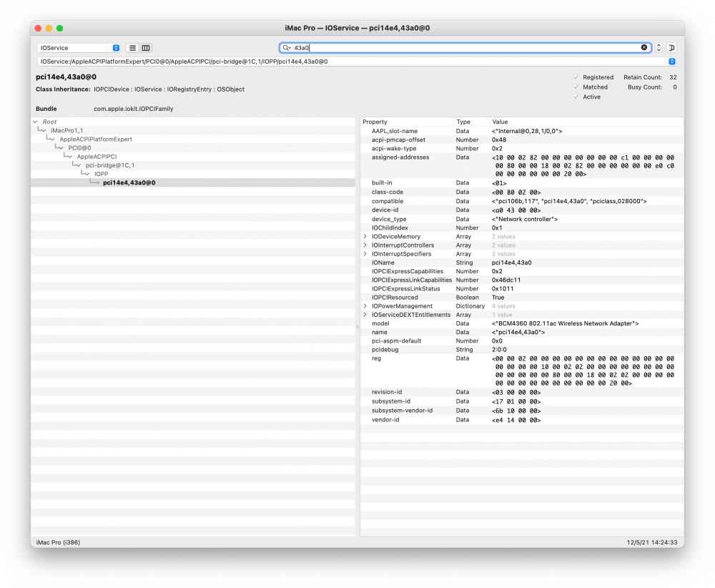Click the 43a0 search field
Image resolution: width=715 pixels, height=588 pixels.
(x=465, y=47)
